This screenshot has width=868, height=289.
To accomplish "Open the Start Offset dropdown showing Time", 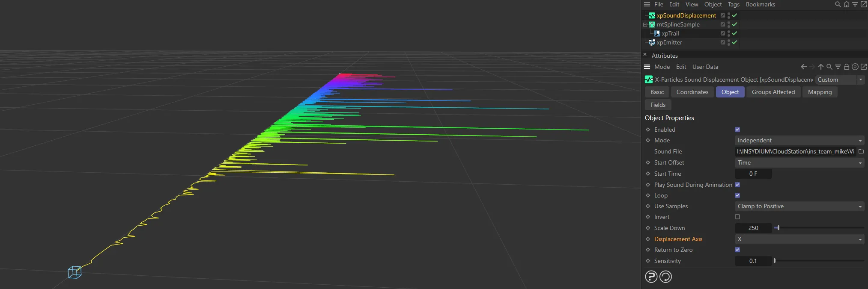I will tap(799, 162).
